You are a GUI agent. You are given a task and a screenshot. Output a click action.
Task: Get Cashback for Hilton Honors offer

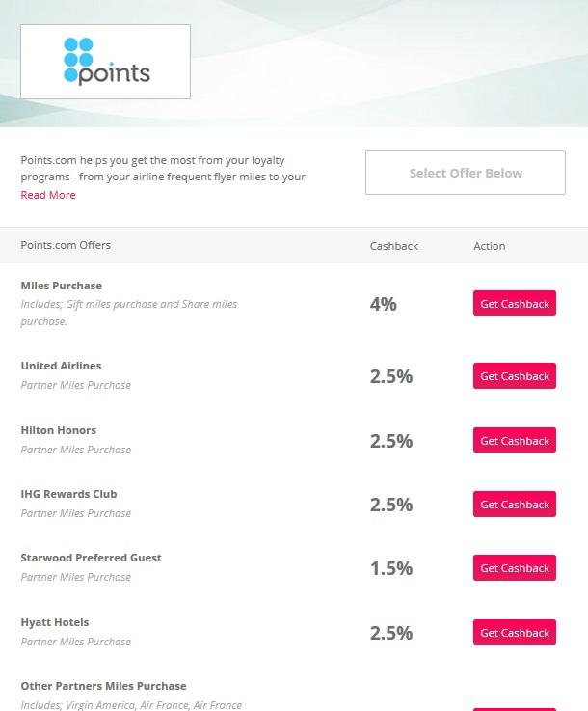pos(515,441)
